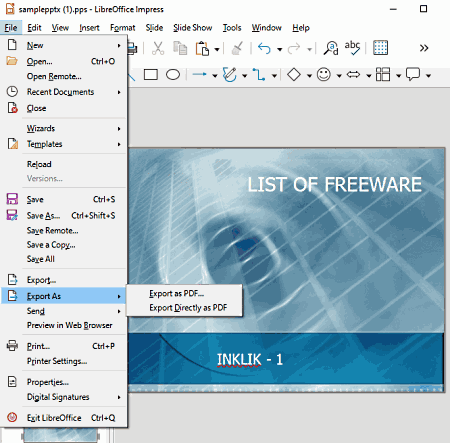Open the Edit menu

coord(34,28)
